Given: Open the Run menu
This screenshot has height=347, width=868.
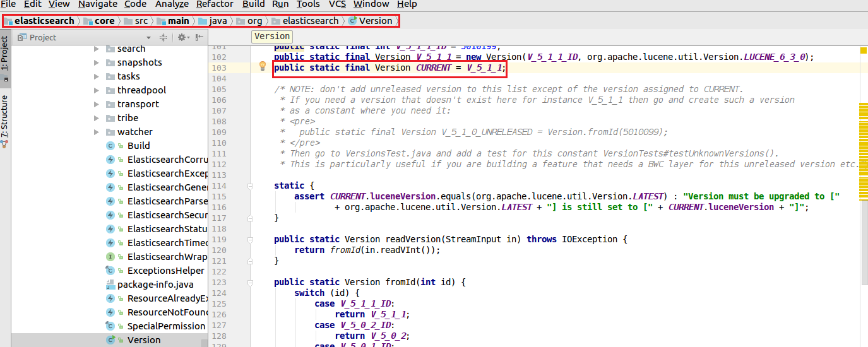Looking at the screenshot, I should 280,4.
